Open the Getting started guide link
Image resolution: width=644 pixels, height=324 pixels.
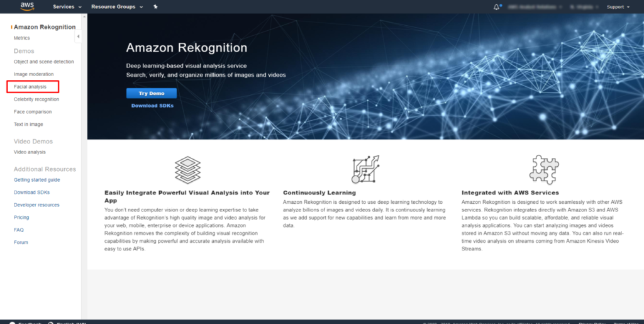click(x=37, y=180)
